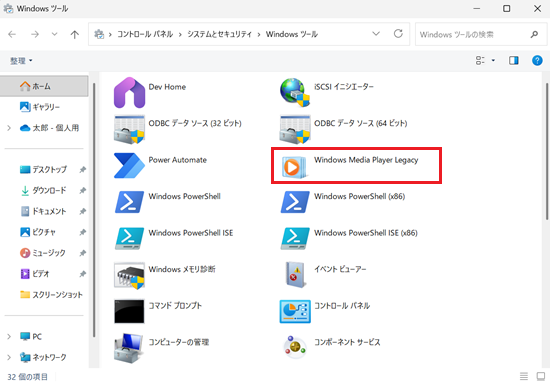Switch to large icons view in status bar

tap(541, 376)
